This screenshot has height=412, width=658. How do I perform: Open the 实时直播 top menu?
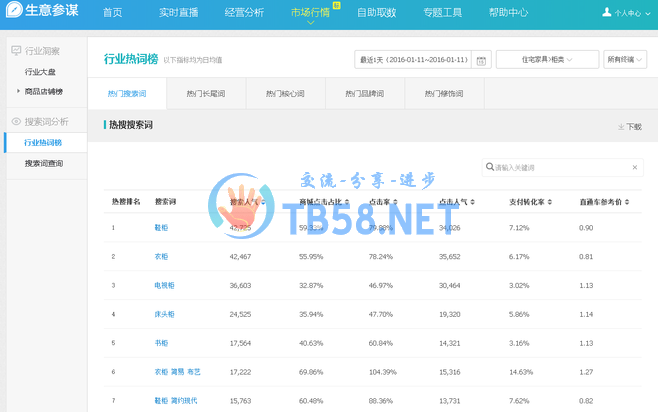coord(178,13)
